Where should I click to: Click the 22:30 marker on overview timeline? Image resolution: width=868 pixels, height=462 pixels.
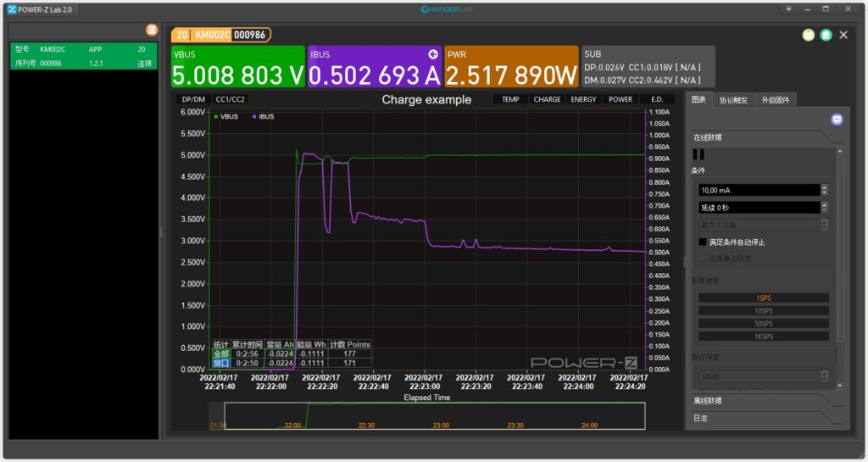click(x=366, y=426)
